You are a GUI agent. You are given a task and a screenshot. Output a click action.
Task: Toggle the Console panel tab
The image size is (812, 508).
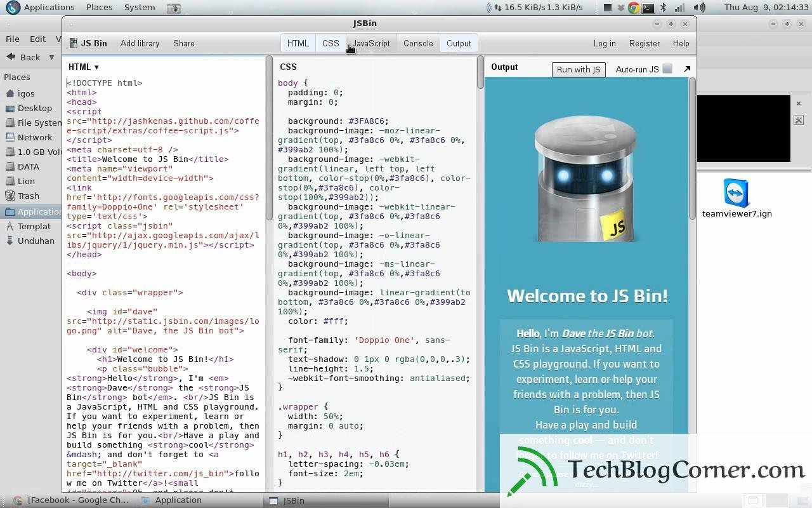pos(418,43)
